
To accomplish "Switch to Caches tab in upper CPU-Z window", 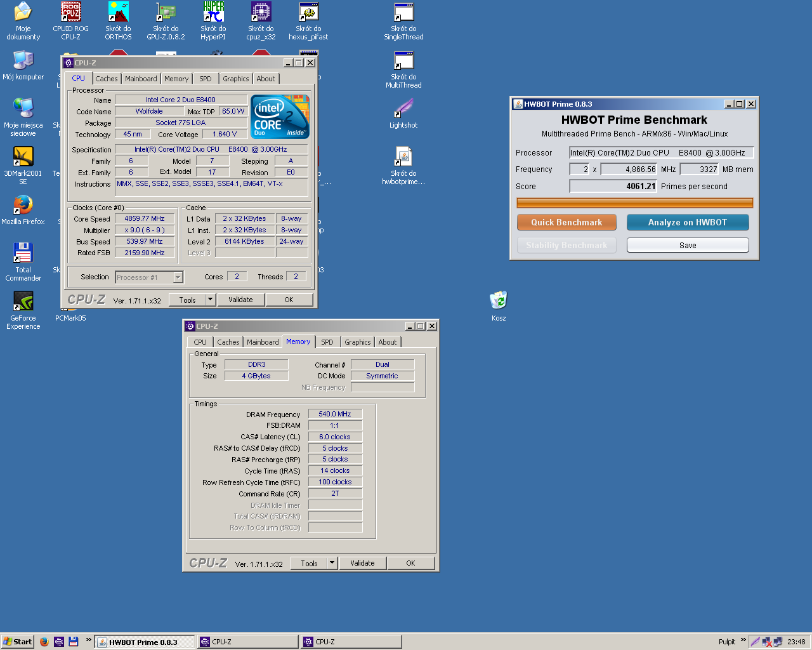I will click(107, 79).
